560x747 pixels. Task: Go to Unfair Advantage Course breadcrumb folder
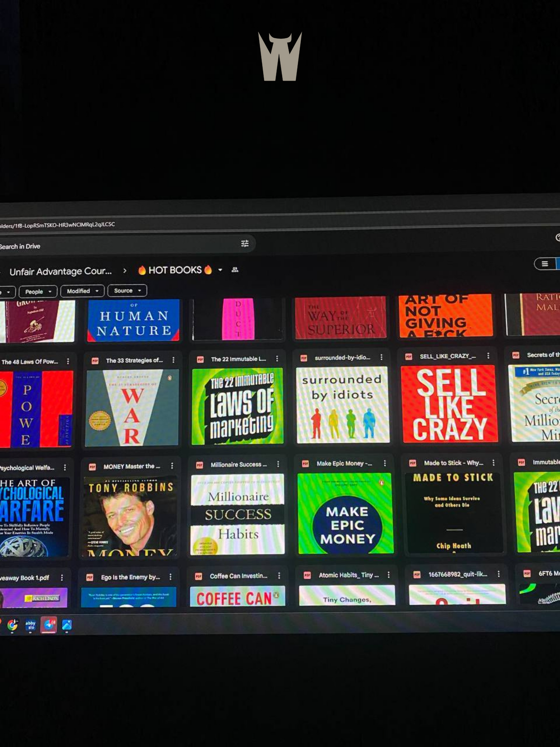pyautogui.click(x=60, y=271)
